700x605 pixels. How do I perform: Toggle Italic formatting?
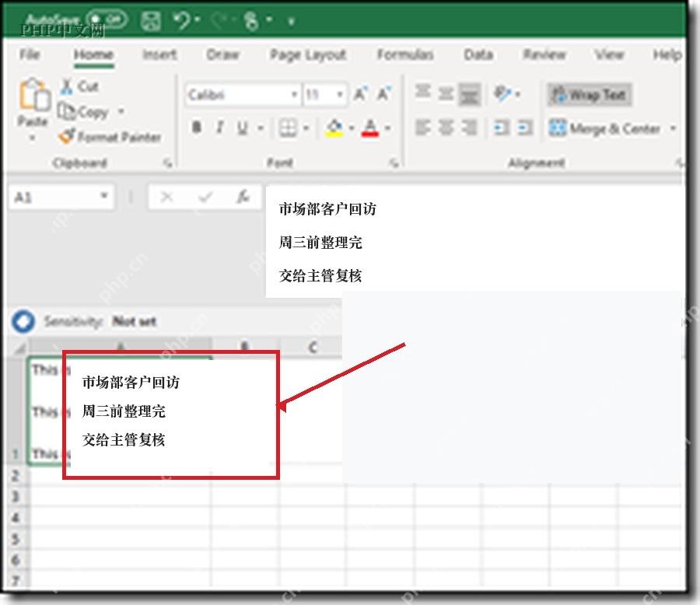coord(219,128)
